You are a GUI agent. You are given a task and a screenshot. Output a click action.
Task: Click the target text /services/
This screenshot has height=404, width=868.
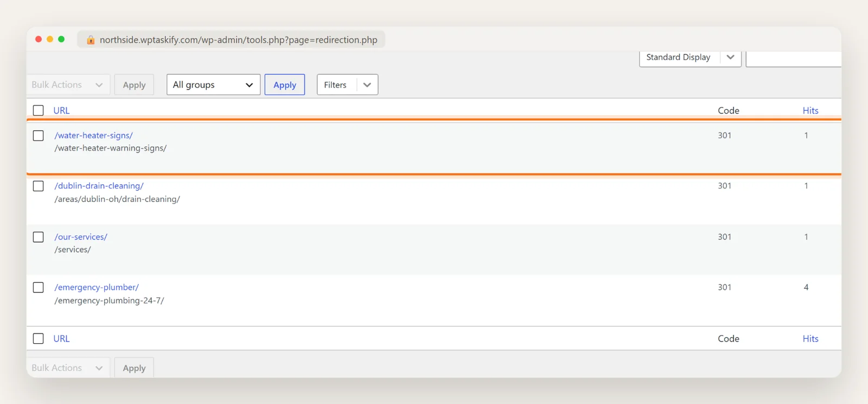point(73,250)
